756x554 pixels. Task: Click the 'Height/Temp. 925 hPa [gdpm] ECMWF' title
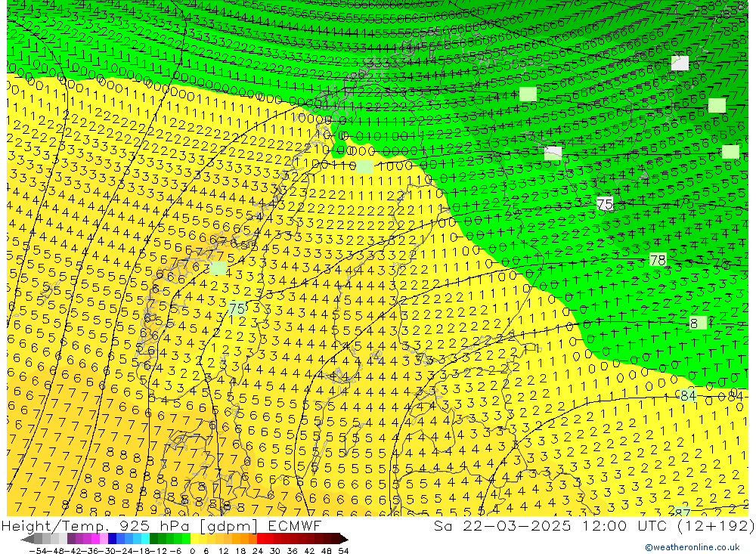(x=161, y=525)
